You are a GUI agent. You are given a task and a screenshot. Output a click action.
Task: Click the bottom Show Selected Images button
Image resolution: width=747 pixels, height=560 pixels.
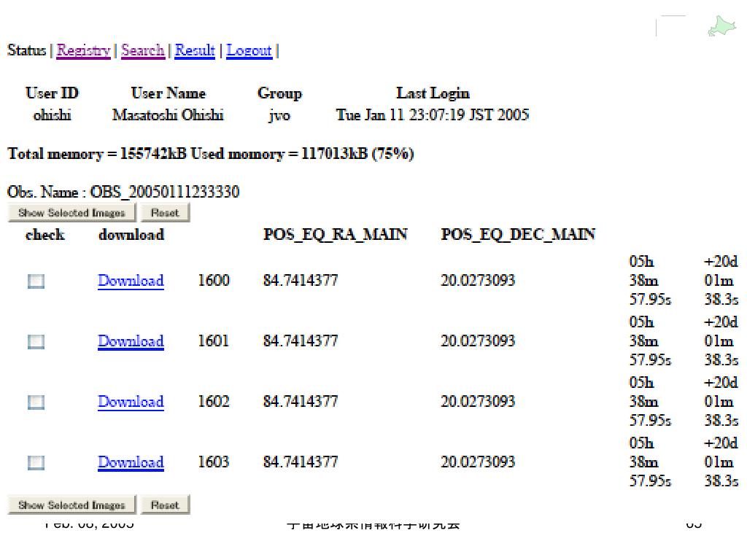72,505
